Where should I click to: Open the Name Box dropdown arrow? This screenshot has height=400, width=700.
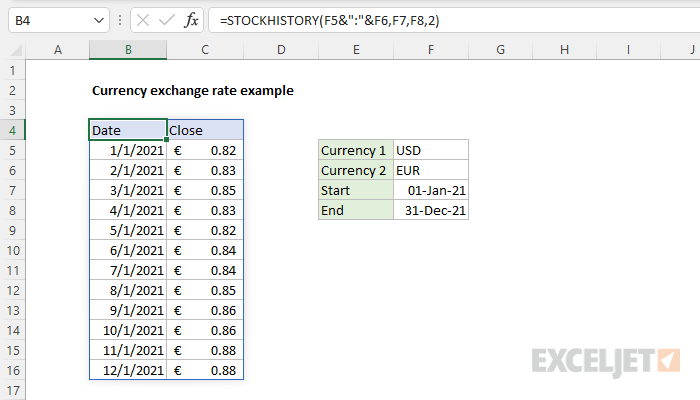[97, 19]
